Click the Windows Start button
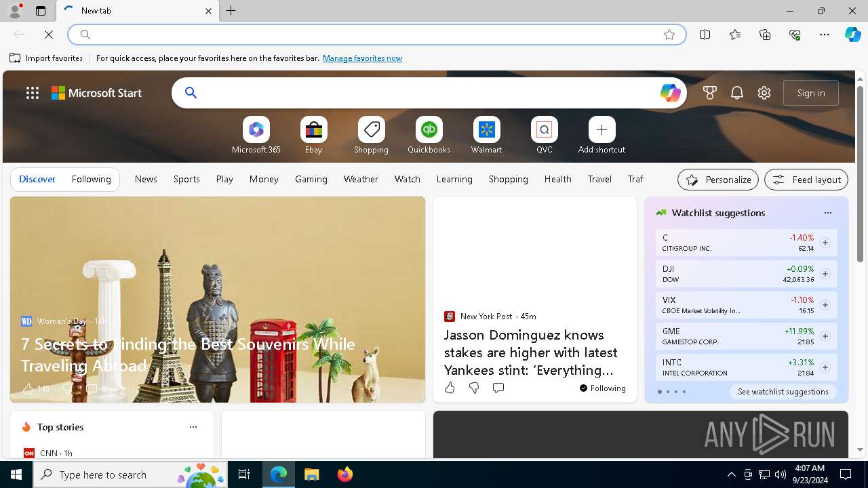Image resolution: width=868 pixels, height=488 pixels. pyautogui.click(x=16, y=474)
